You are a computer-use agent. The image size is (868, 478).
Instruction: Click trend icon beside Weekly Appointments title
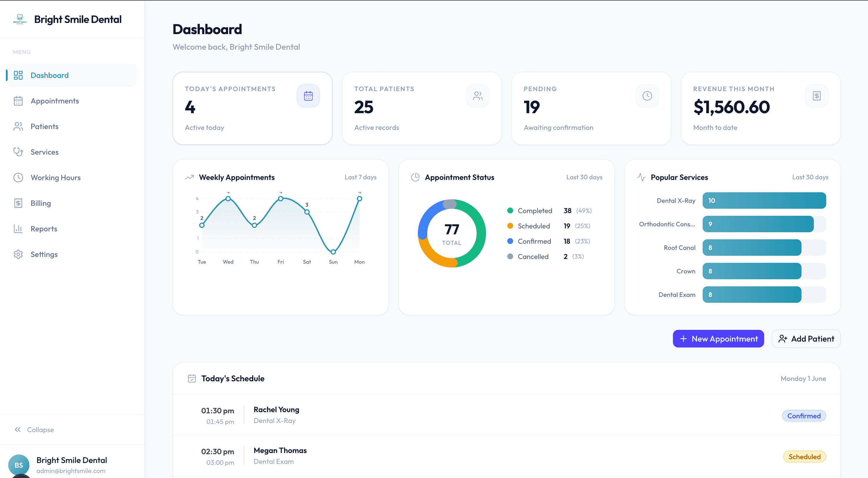pyautogui.click(x=189, y=177)
